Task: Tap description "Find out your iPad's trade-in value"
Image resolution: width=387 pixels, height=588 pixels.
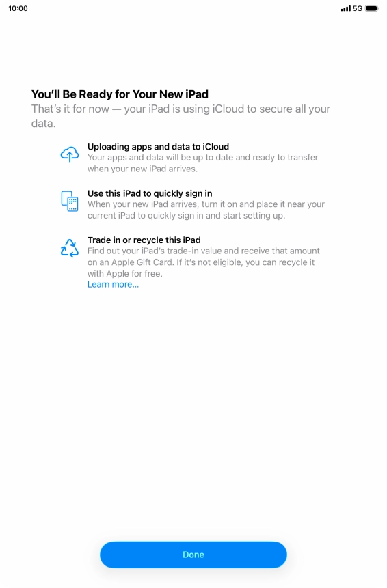Action: 204,262
